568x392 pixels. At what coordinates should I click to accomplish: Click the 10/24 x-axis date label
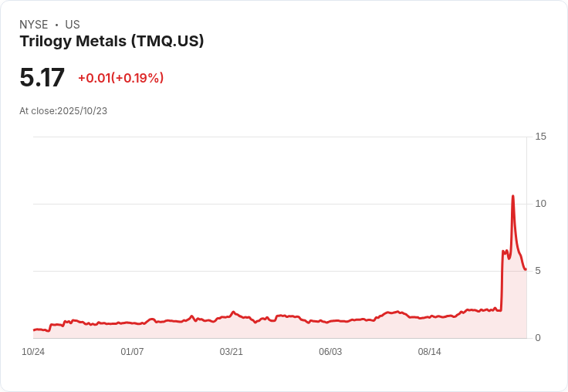click(33, 351)
